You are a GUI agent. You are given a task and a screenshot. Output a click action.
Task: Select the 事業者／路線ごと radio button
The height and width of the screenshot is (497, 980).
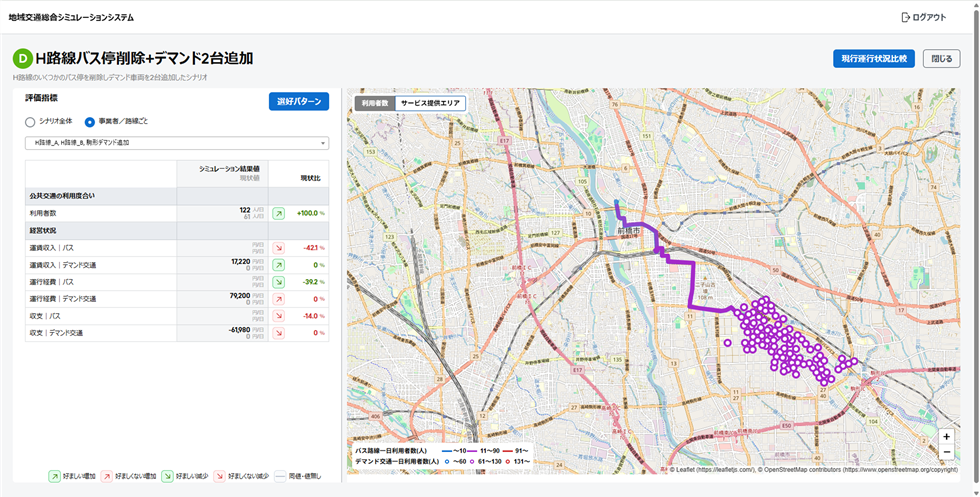[90, 122]
